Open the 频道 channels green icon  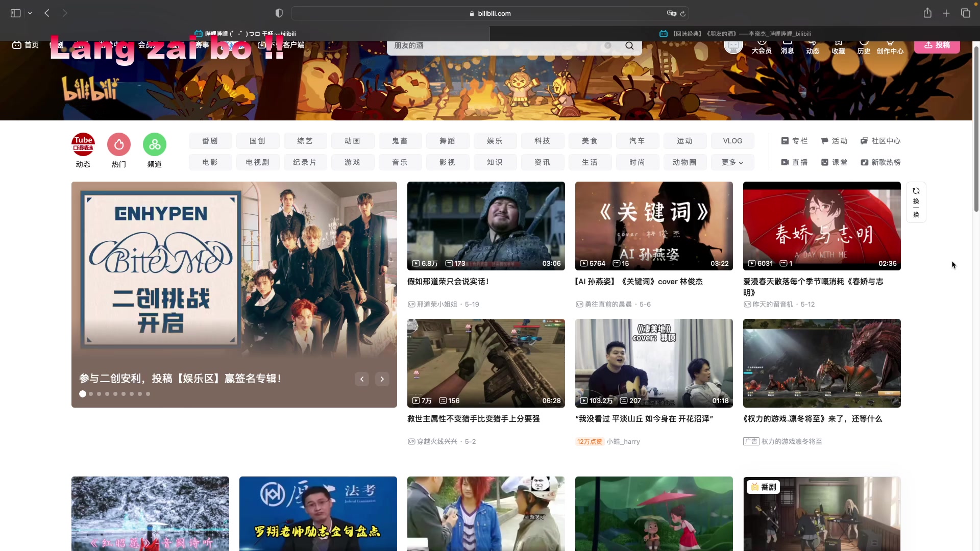pyautogui.click(x=154, y=145)
